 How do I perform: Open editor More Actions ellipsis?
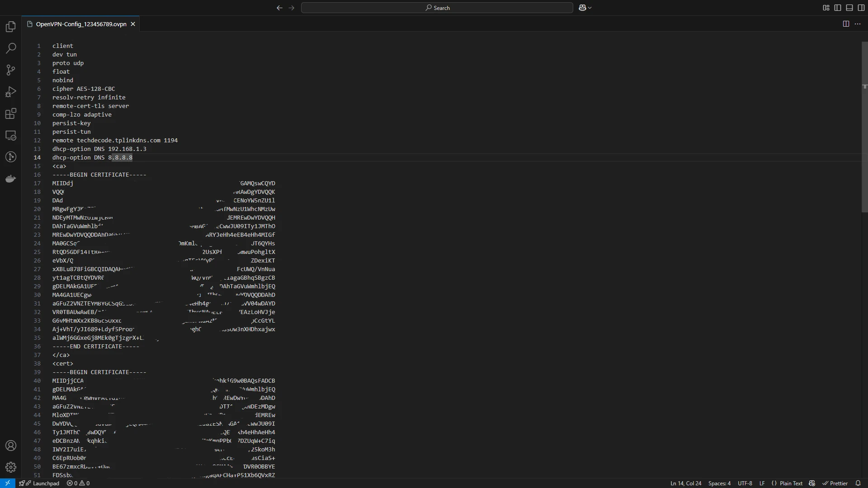858,24
